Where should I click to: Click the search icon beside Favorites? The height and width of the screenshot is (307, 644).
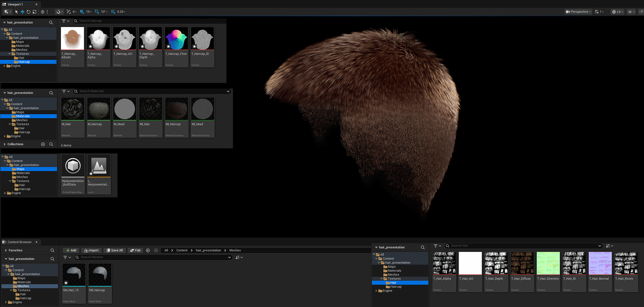click(x=52, y=250)
